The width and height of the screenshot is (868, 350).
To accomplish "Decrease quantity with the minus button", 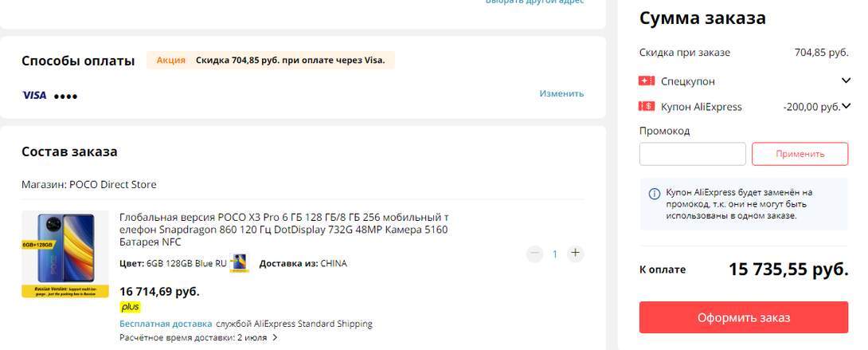I will point(534,254).
